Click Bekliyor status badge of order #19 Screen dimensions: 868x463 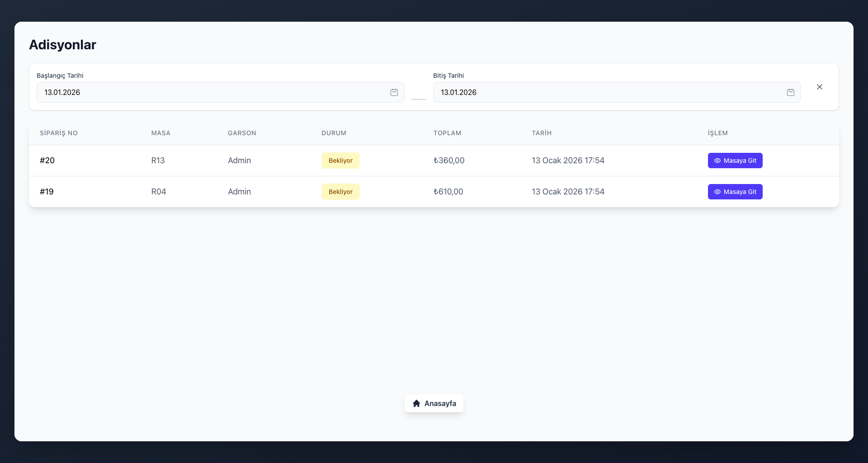[x=340, y=192]
